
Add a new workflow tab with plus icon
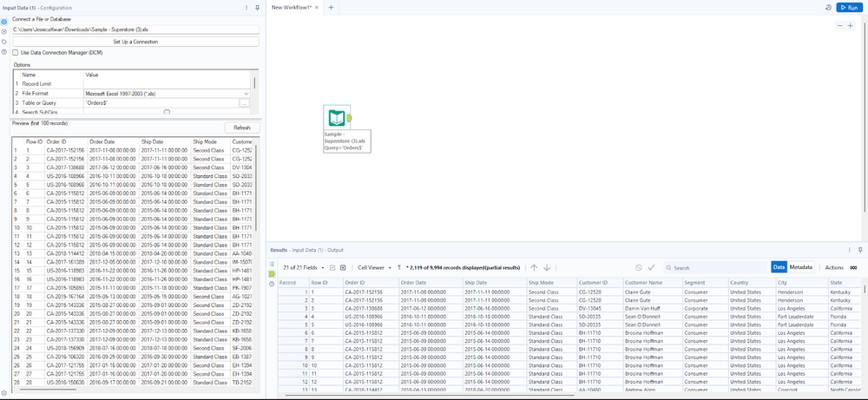pos(331,7)
